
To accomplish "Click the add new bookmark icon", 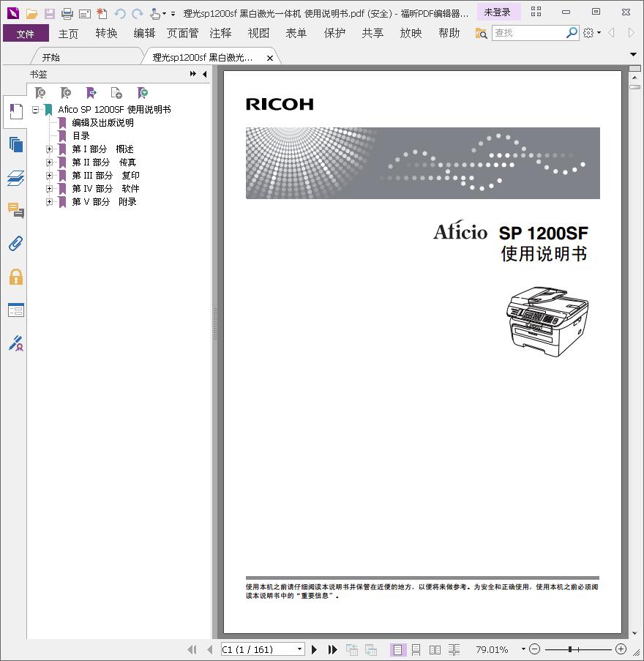I will pyautogui.click(x=66, y=93).
